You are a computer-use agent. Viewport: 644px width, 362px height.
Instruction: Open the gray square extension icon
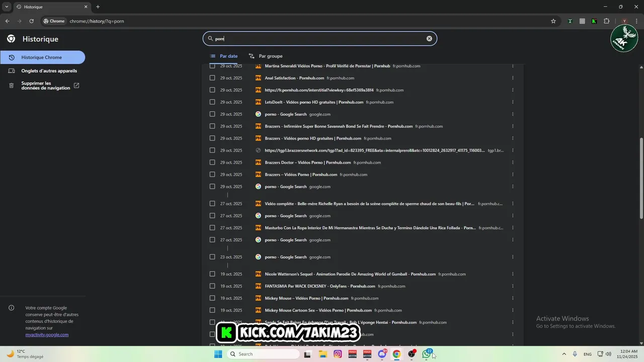pyautogui.click(x=582, y=21)
